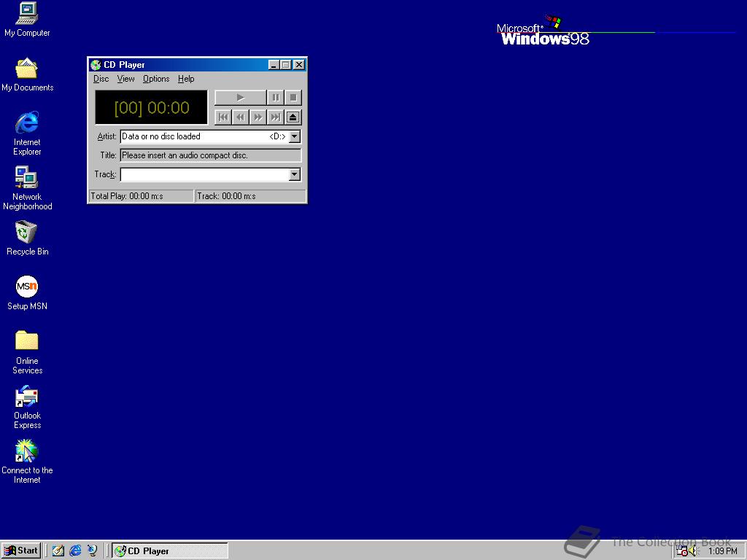Maximize the CD Player window

[285, 65]
